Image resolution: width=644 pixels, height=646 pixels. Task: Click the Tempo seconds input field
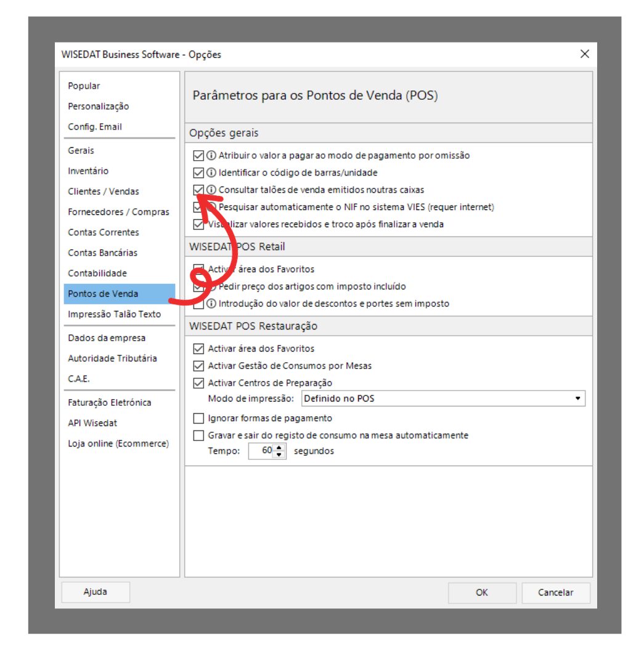click(261, 451)
